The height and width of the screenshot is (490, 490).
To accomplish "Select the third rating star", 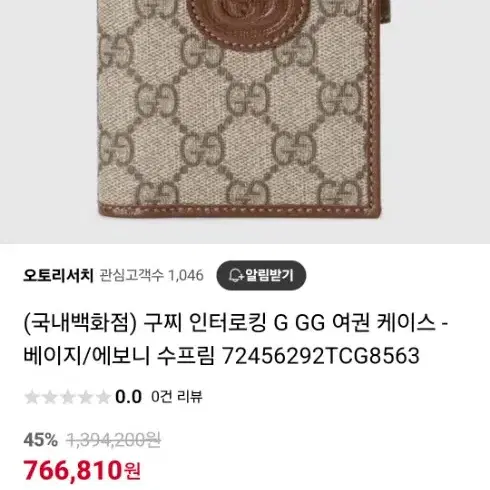I will 68,397.
